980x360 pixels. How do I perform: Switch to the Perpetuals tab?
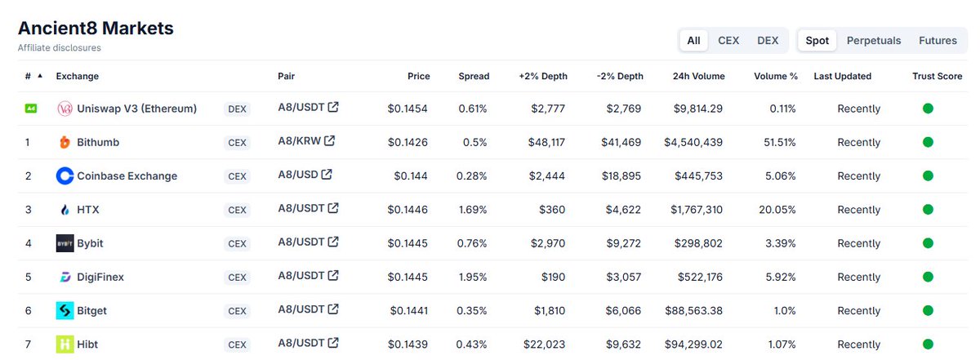[x=874, y=40]
